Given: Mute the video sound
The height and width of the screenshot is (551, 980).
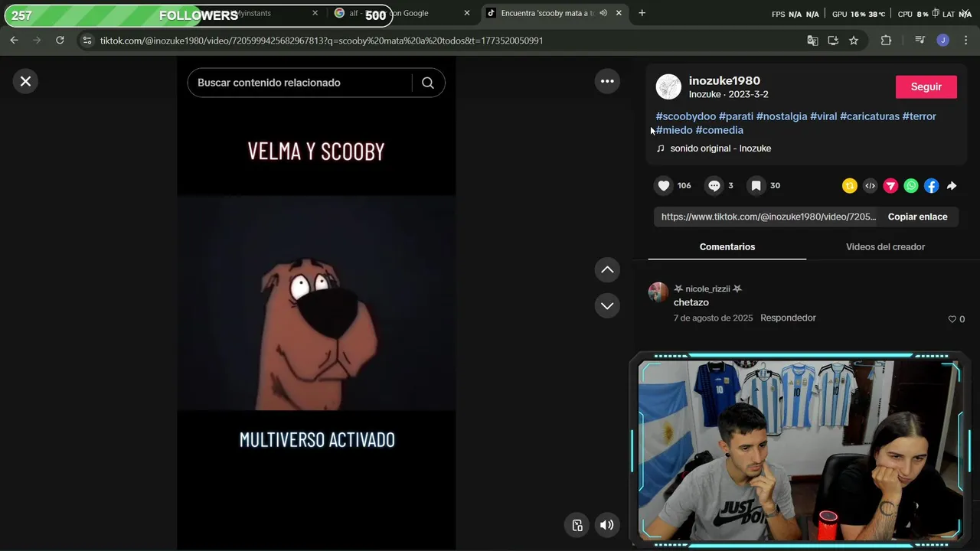Looking at the screenshot, I should (606, 525).
